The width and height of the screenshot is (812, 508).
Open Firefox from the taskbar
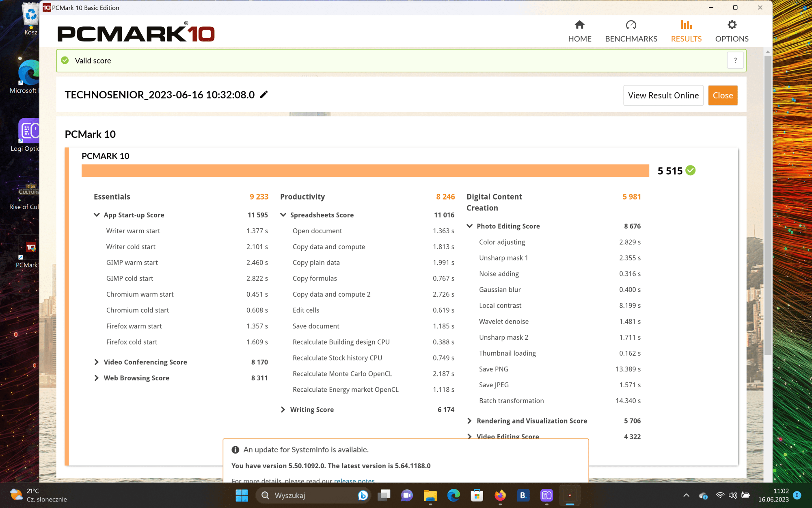pos(500,495)
